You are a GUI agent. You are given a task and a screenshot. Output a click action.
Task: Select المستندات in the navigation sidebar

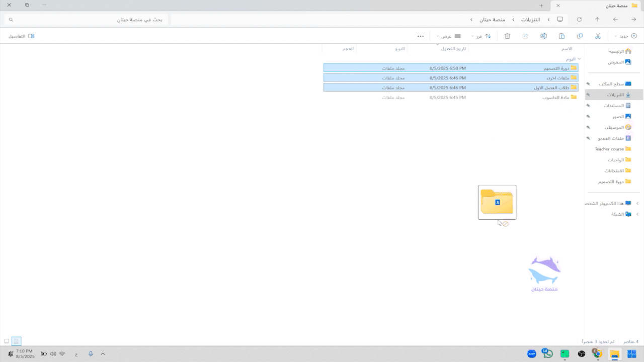coord(614,106)
